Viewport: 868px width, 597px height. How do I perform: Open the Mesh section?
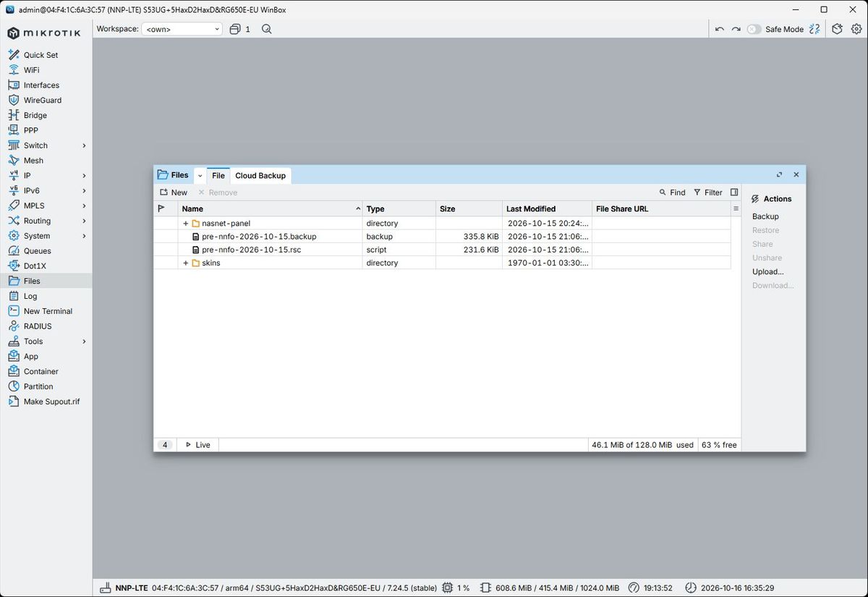[x=33, y=161]
